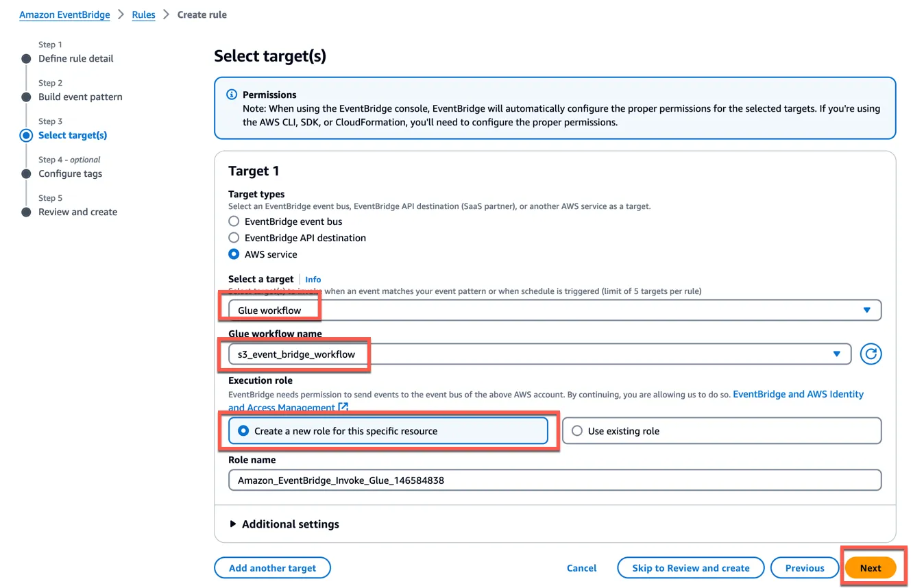Select the EventBridge event bus radio option

click(x=234, y=221)
